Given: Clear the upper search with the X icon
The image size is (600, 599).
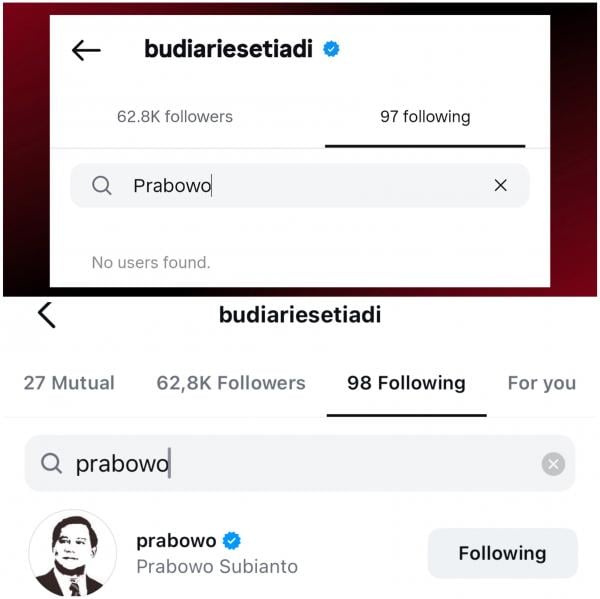Looking at the screenshot, I should click(x=501, y=186).
